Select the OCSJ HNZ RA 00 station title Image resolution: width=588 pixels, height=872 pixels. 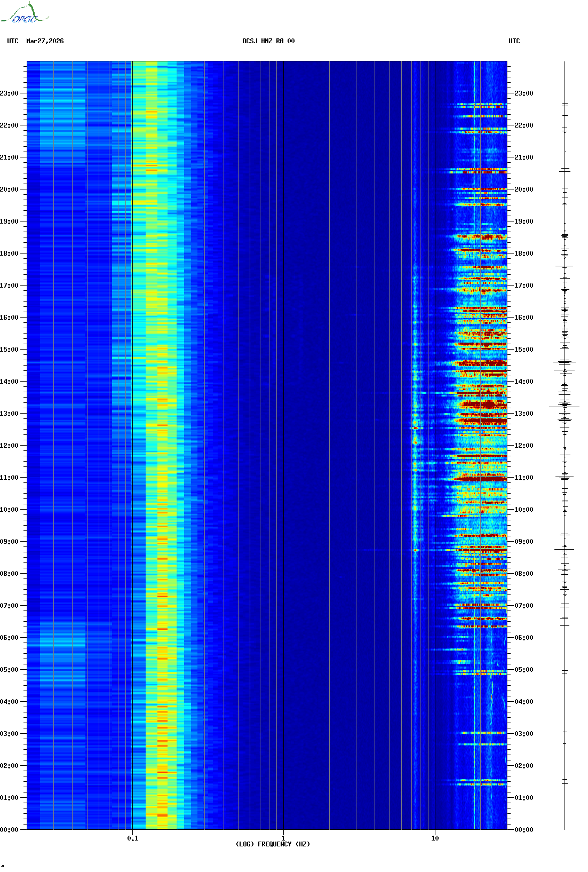coord(268,41)
